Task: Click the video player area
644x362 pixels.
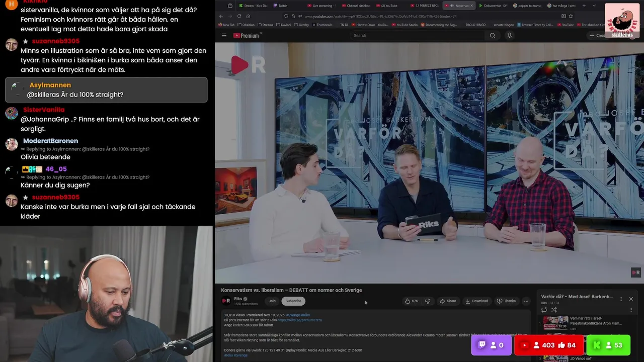Action: point(429,163)
